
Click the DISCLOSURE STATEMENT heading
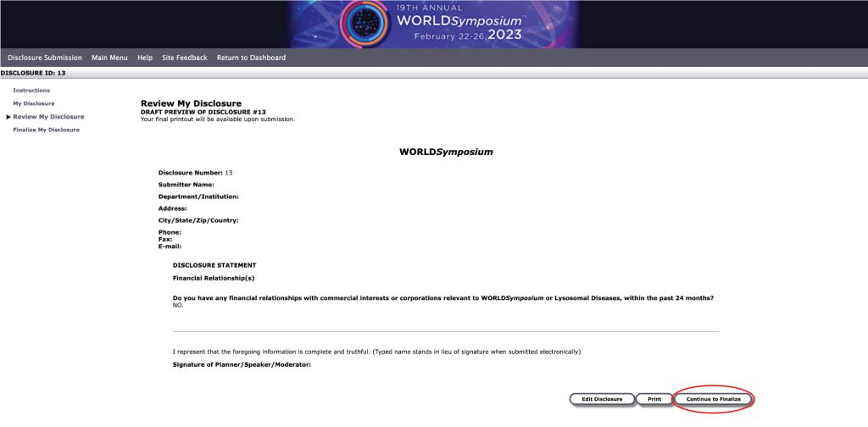[214, 265]
